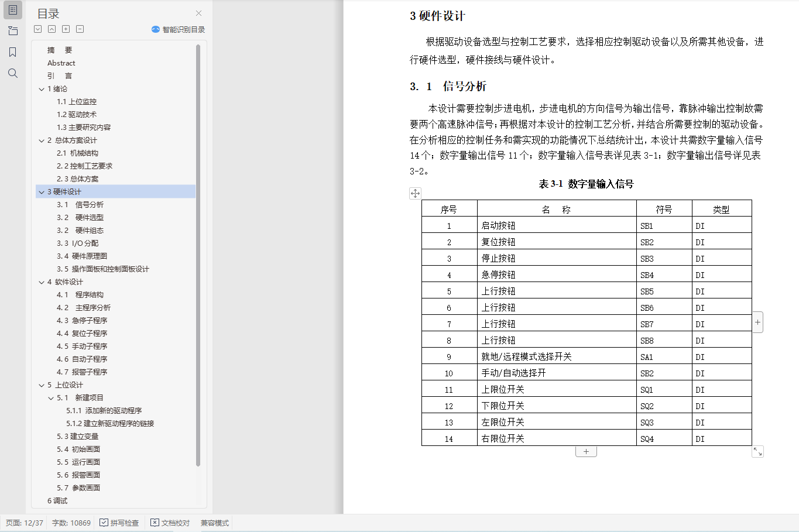Go to 4.4 复位子程序 heading
Viewport: 799px width, 532px height.
[x=82, y=334]
